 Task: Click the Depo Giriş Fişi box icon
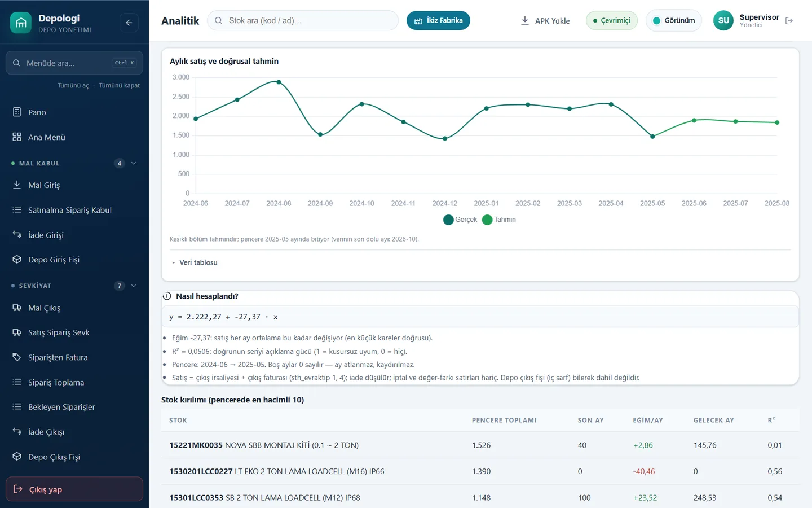coord(17,260)
